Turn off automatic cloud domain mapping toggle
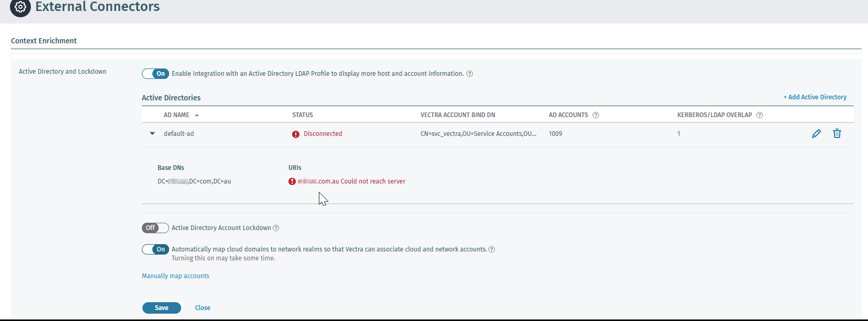Screen dimensions: 868x321 point(155,249)
